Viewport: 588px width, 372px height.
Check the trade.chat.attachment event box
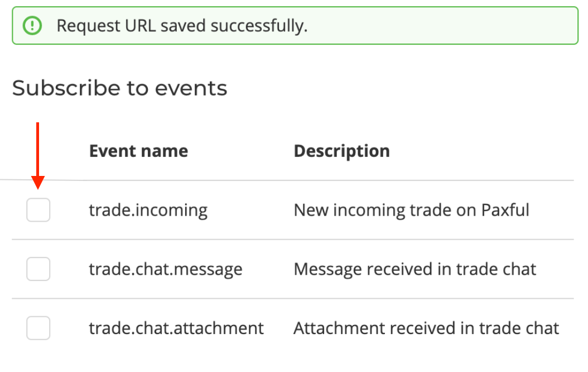point(38,328)
